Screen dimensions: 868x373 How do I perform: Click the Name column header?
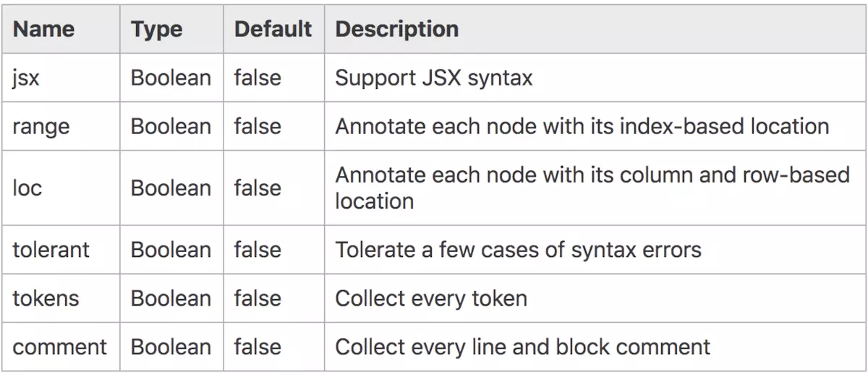[43, 29]
